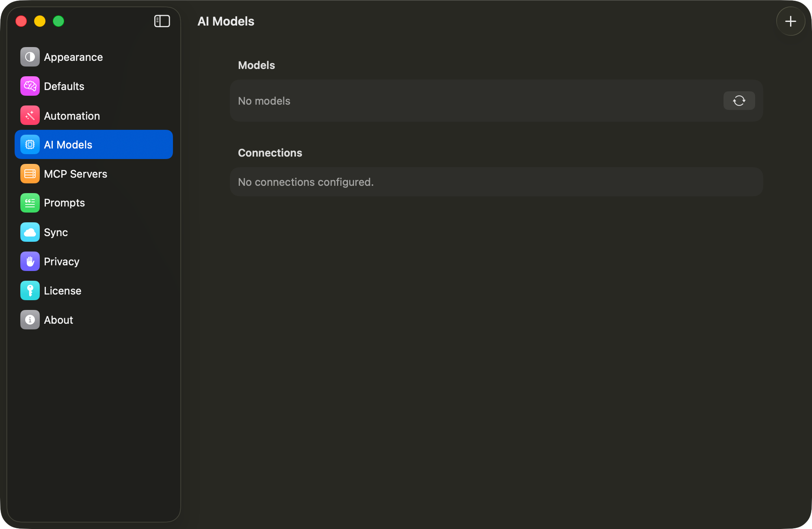
Task: Click the pink brain Defaults icon
Action: pyautogui.click(x=30, y=86)
